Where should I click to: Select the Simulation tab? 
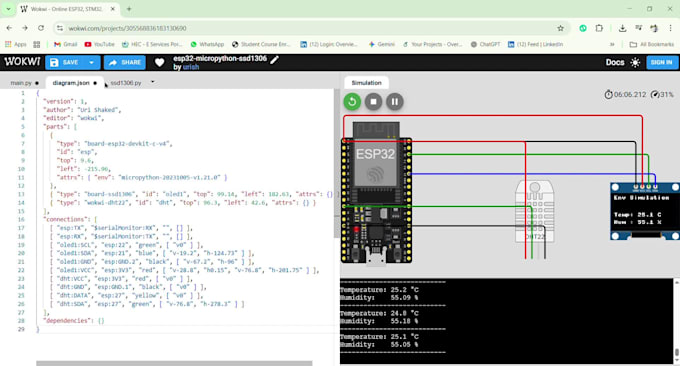click(x=366, y=82)
